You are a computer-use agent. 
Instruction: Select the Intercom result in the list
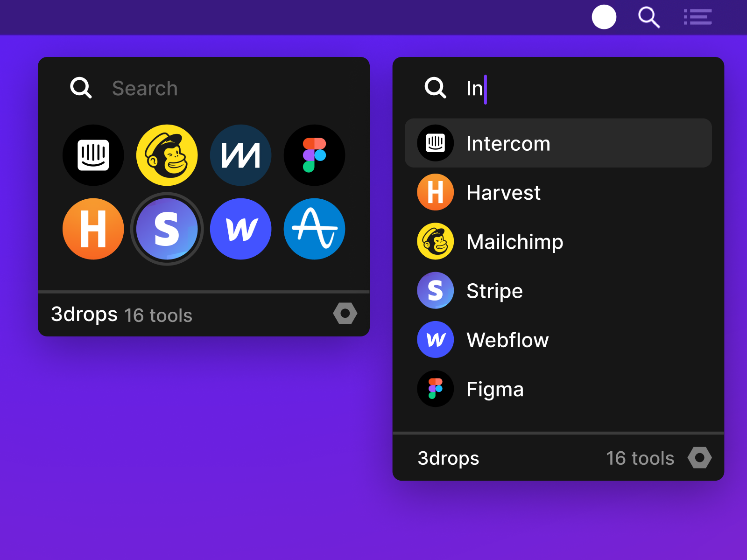pyautogui.click(x=558, y=143)
